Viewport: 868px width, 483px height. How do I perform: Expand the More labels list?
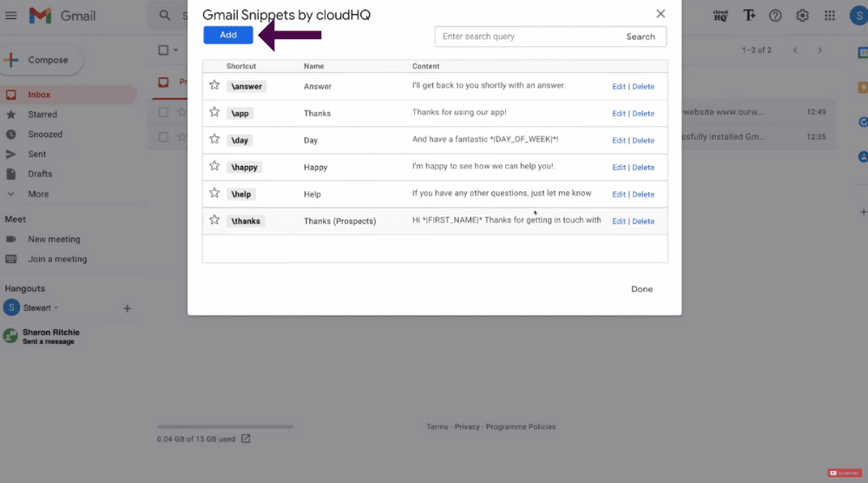click(x=37, y=194)
